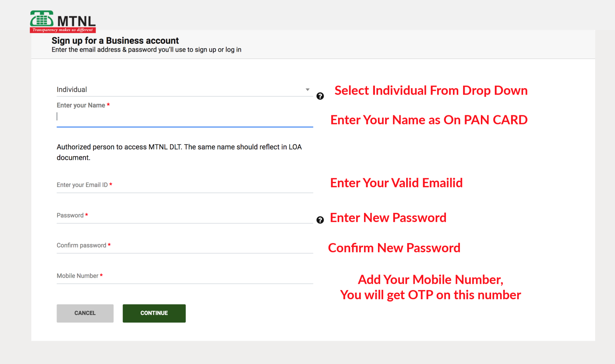The image size is (615, 364).
Task: Click the CANCEL button
Action: click(x=85, y=313)
